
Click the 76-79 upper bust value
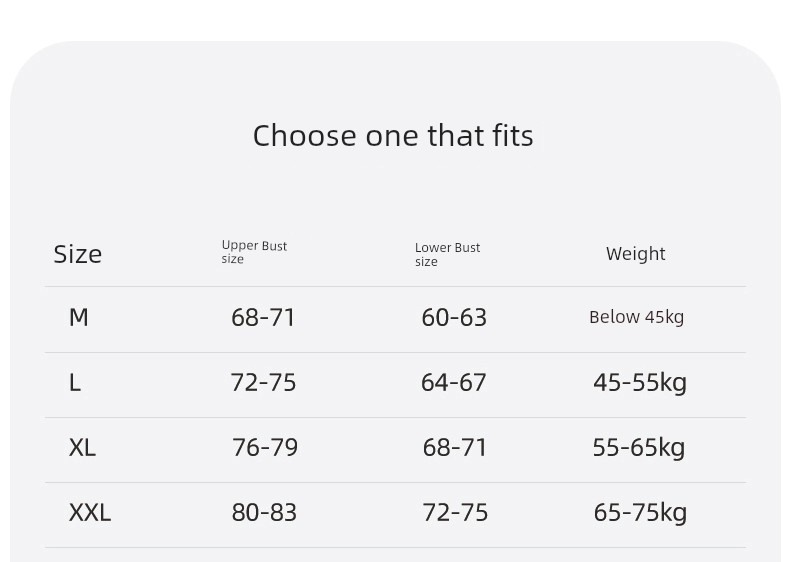[265, 448]
